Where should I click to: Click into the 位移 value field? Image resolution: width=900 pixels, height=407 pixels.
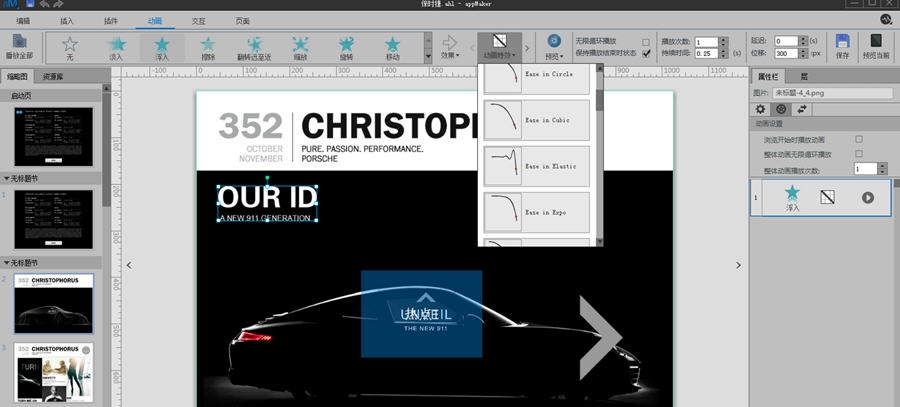click(786, 53)
